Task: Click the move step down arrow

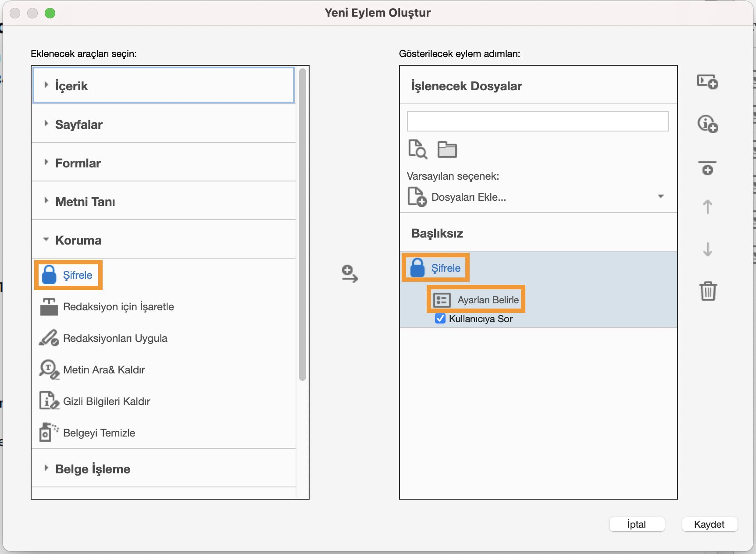Action: pyautogui.click(x=707, y=249)
